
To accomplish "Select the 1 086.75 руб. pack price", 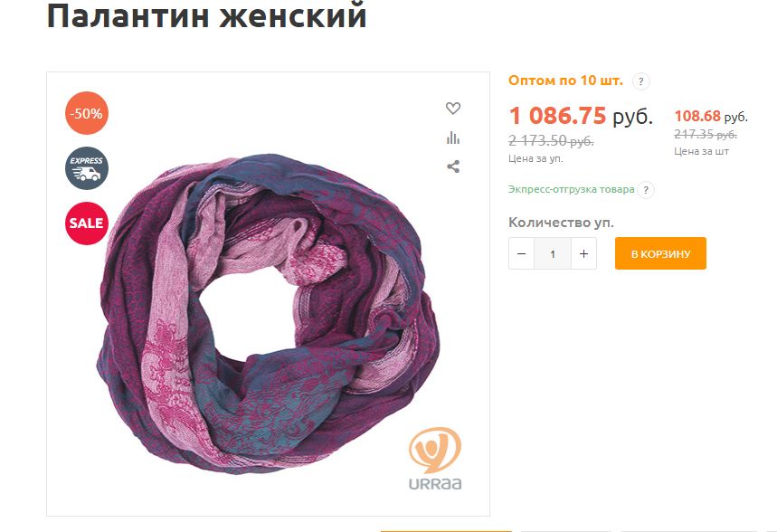I will (581, 116).
